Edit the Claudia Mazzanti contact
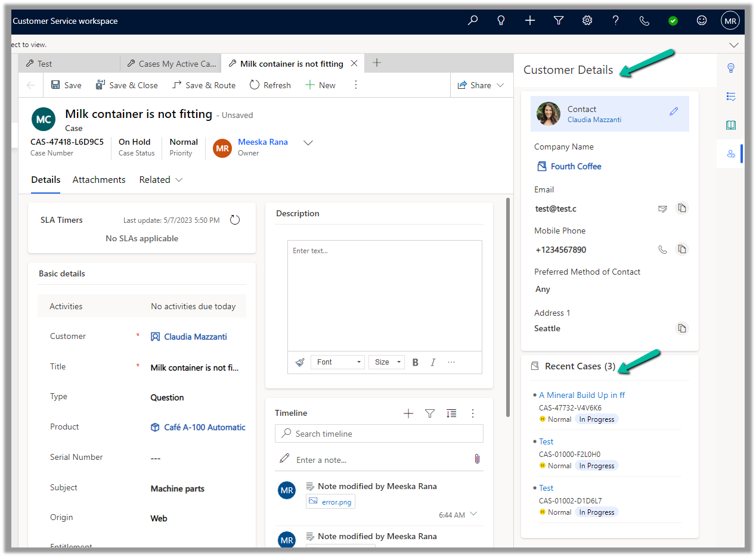 [674, 111]
